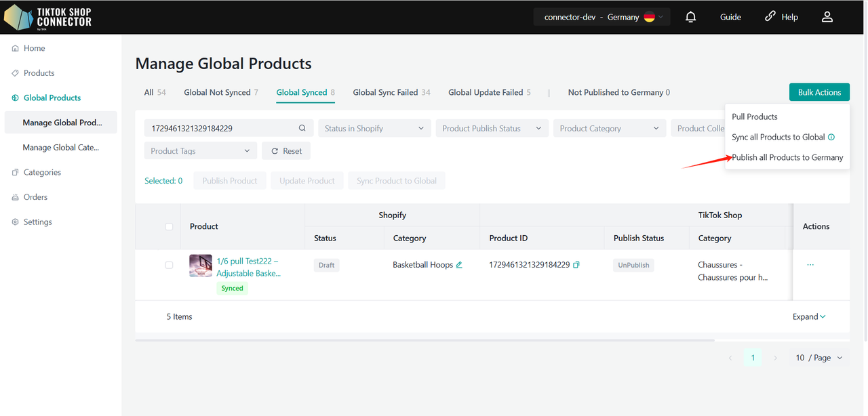The width and height of the screenshot is (868, 416).
Task: Expand the Product Tags dropdown
Action: pos(200,151)
